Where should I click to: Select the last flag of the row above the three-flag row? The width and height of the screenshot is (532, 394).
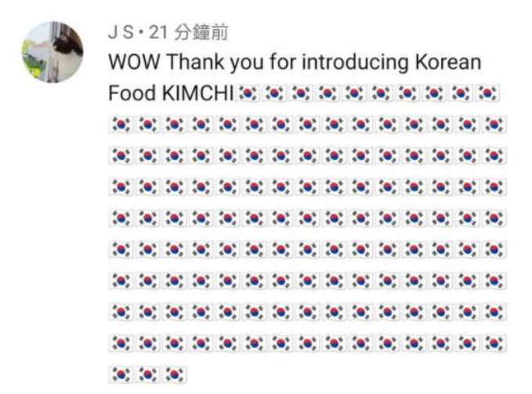(x=495, y=342)
